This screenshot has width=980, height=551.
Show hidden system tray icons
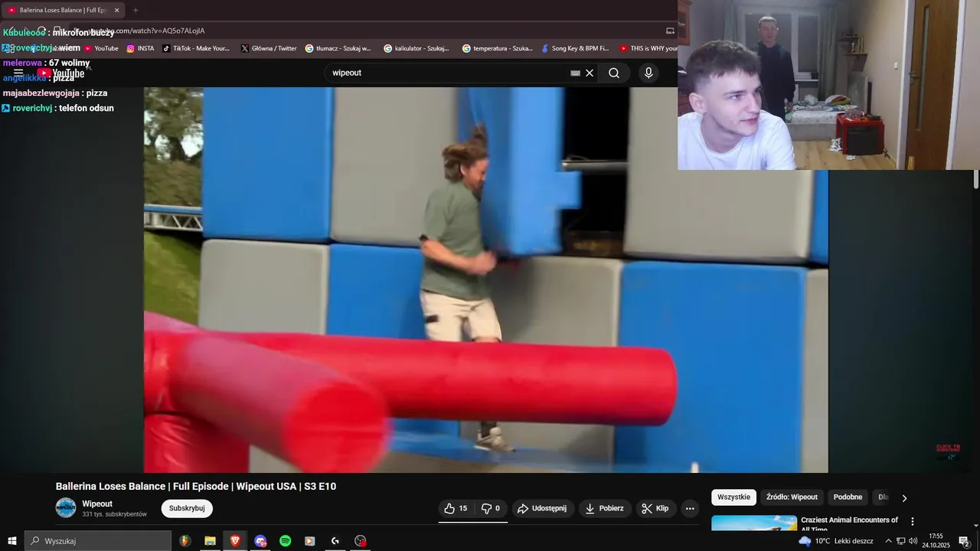(888, 541)
